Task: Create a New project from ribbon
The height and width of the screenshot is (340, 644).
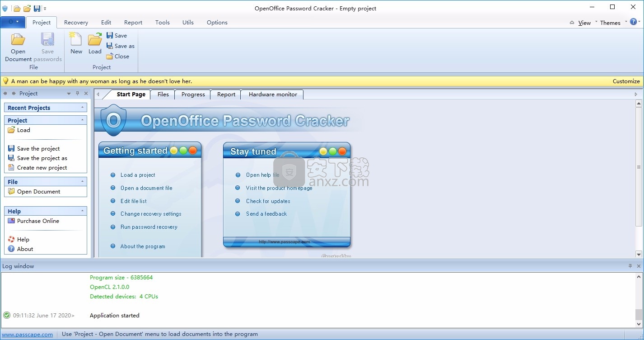Action: (x=76, y=43)
